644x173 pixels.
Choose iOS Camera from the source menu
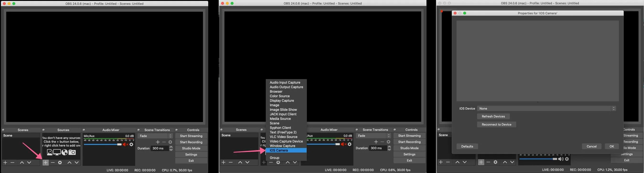[x=286, y=150]
